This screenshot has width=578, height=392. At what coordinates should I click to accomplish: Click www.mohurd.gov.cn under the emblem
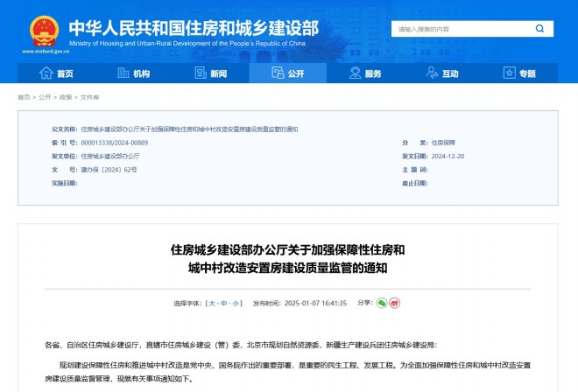pos(46,52)
